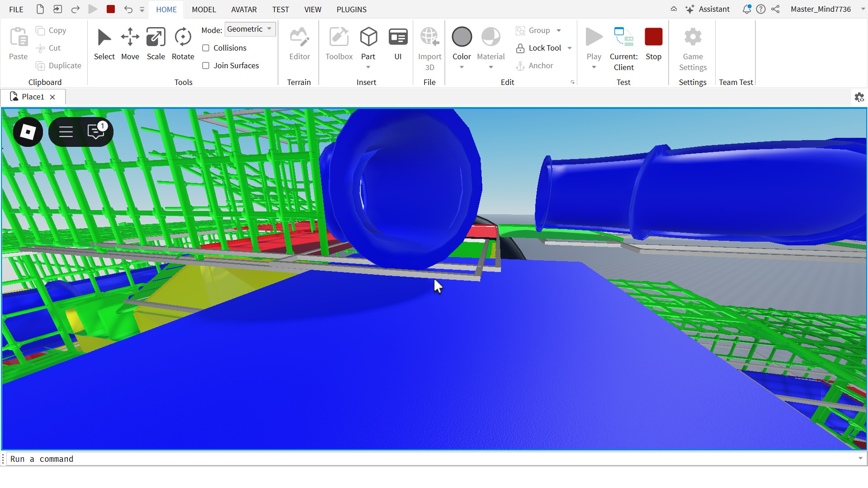Open the Mode Geometric dropdown

[250, 29]
